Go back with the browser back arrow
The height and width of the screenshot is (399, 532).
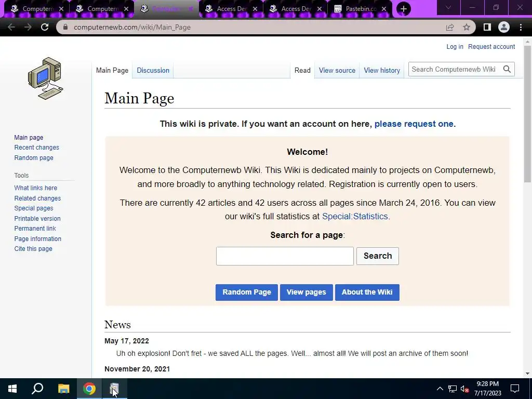point(11,27)
